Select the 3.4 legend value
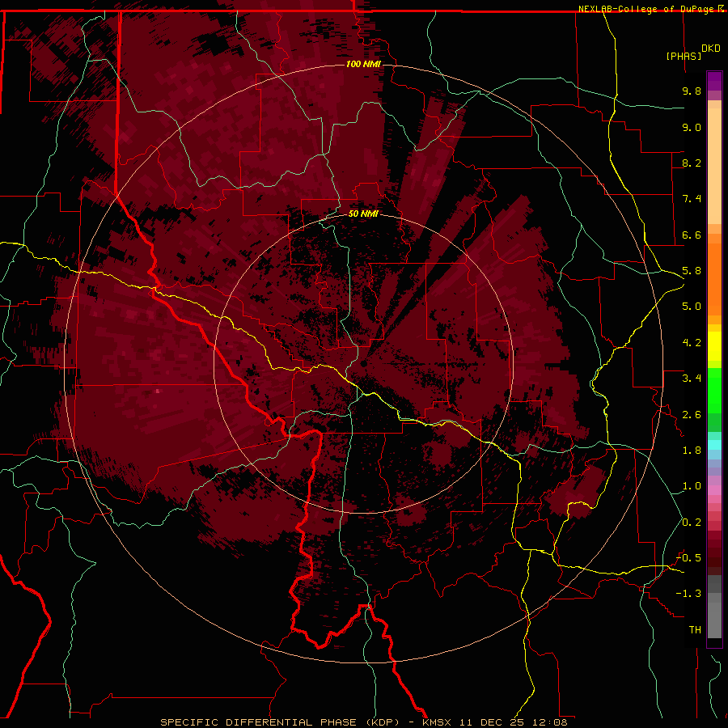The width and height of the screenshot is (728, 728). (692, 379)
